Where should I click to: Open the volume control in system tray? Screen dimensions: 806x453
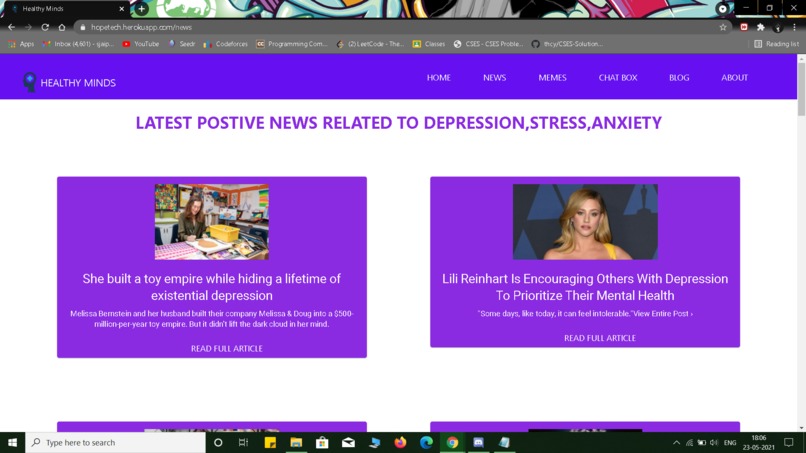coord(714,442)
